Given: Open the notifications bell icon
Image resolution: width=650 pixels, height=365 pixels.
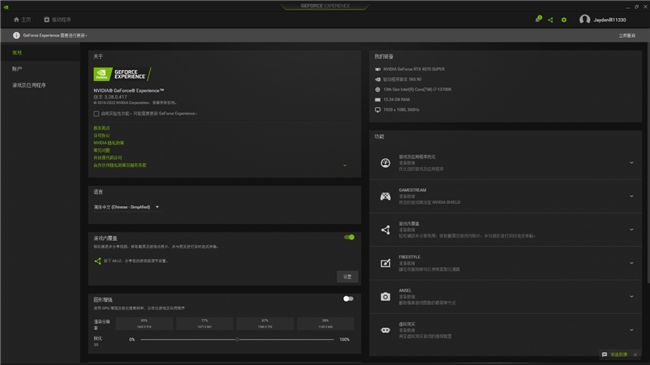Looking at the screenshot, I should (538, 19).
